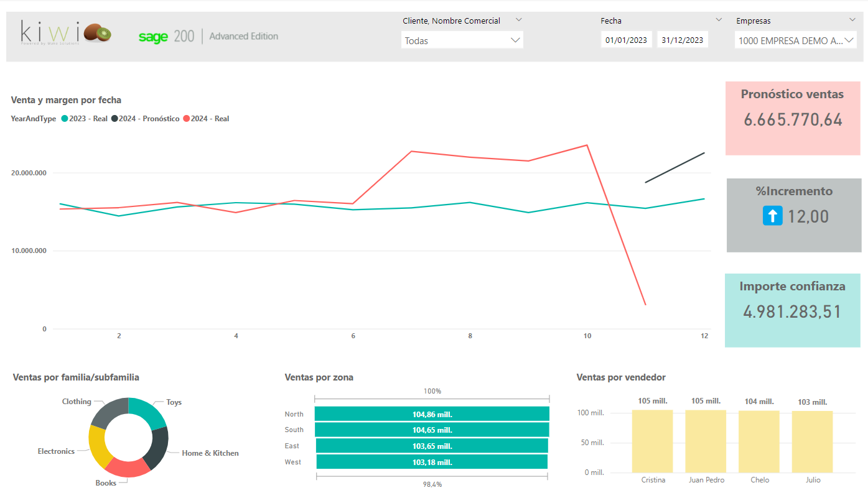Image resolution: width=868 pixels, height=498 pixels.
Task: Click the 104 mill. label above Chelo
Action: coord(759,402)
